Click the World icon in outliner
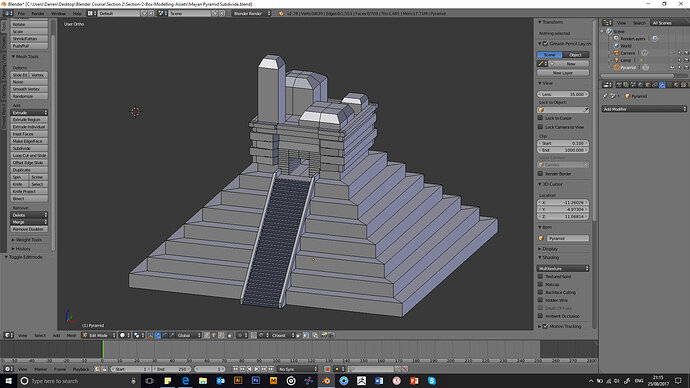690x388 pixels. pos(617,46)
